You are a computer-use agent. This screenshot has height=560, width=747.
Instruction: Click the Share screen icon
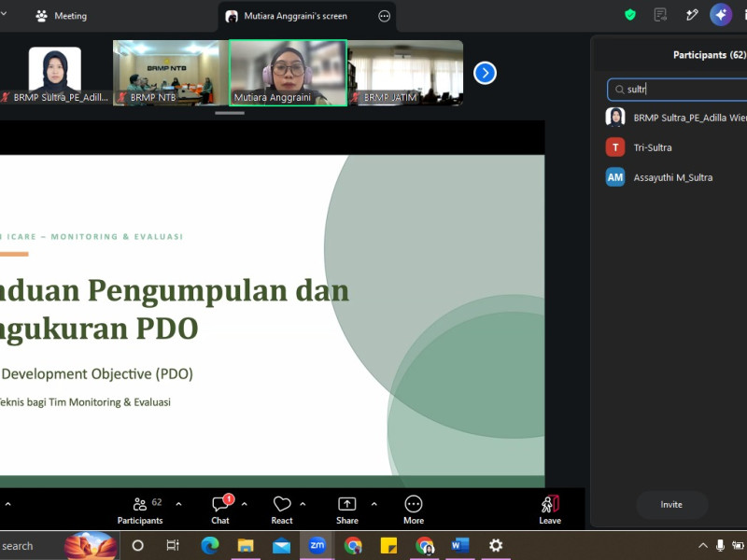[346, 504]
